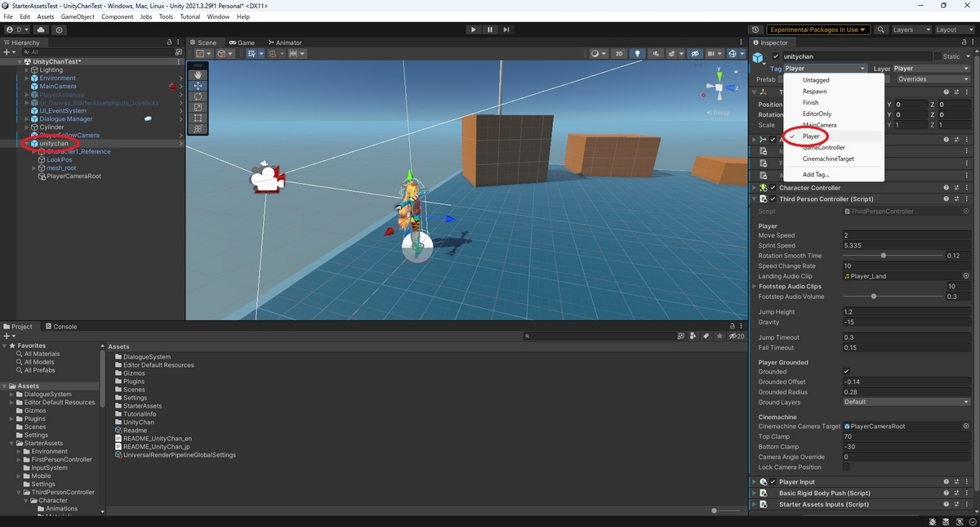The width and height of the screenshot is (980, 527).
Task: Click the Hierarchy create plus button
Action: coord(7,51)
